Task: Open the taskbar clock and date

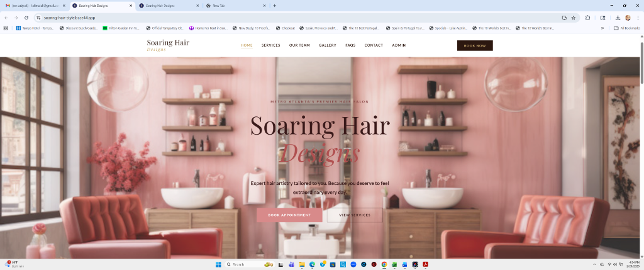Action: coord(634,264)
